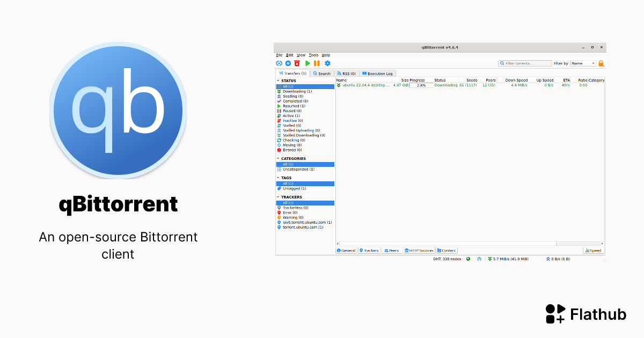
Task: Open the Trackers panel tab
Action: tap(369, 250)
